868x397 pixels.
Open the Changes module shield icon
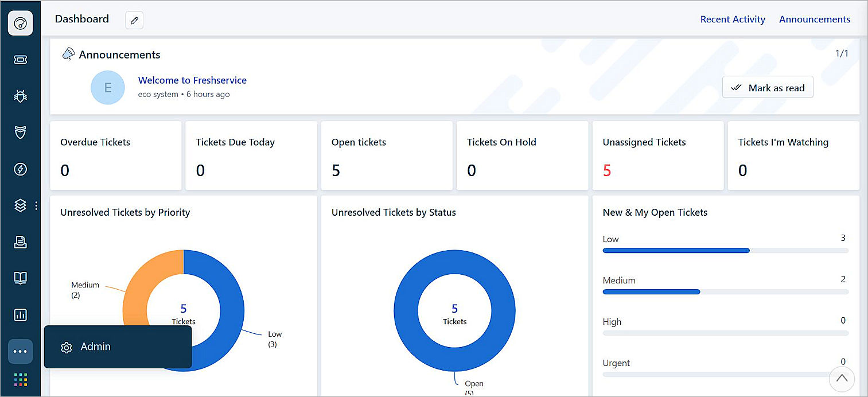(20, 133)
